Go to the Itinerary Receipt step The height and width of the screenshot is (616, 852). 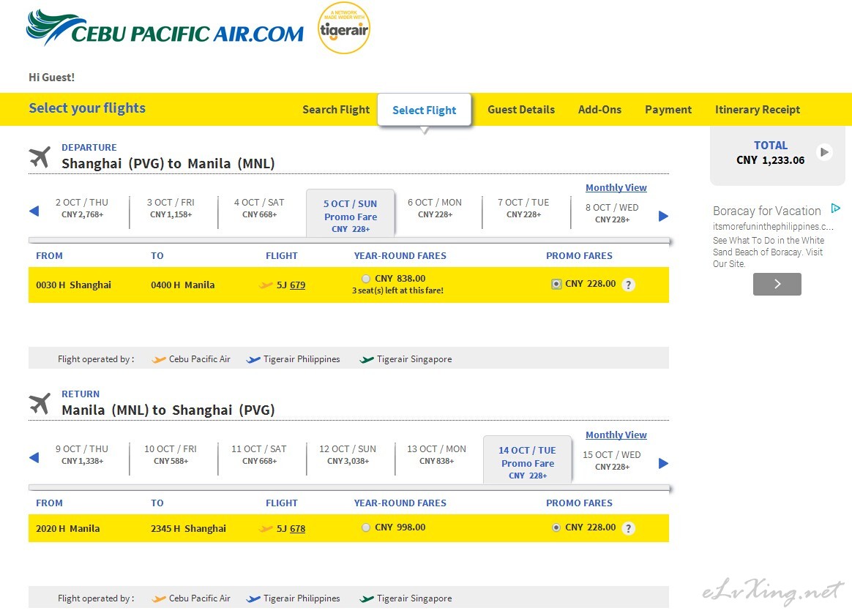(x=758, y=110)
